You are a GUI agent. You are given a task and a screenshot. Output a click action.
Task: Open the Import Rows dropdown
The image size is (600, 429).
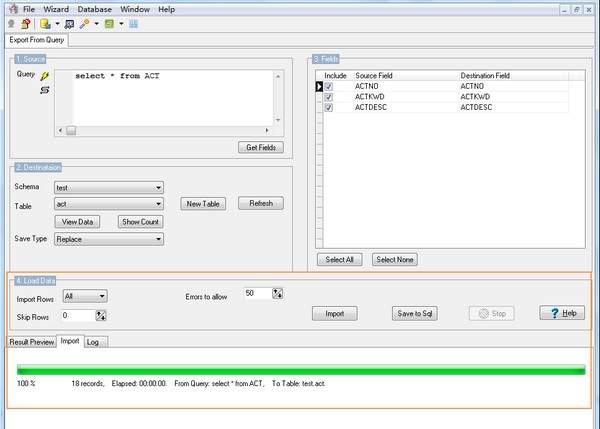85,296
